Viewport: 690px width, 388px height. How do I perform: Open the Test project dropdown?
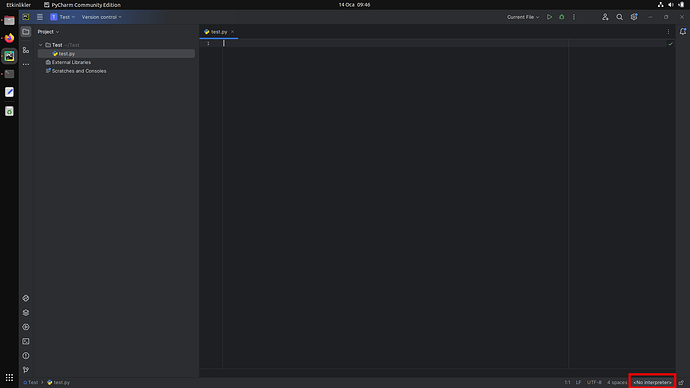point(62,17)
